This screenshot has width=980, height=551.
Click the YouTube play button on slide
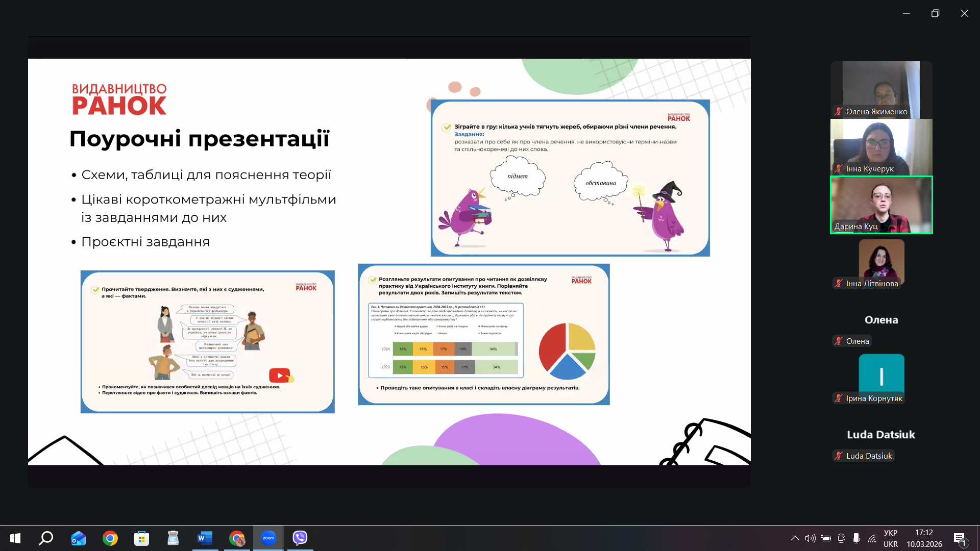pyautogui.click(x=279, y=375)
